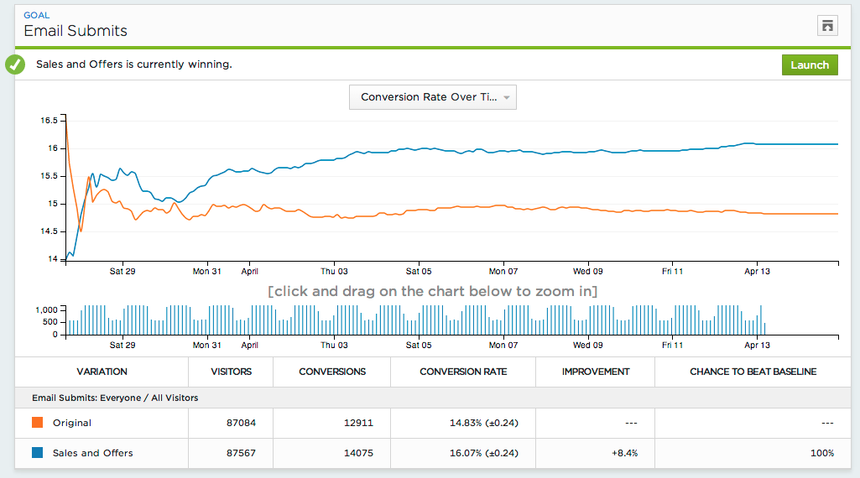This screenshot has width=860, height=478.
Task: Click the 1,000 label on visitor chart
Action: click(47, 310)
